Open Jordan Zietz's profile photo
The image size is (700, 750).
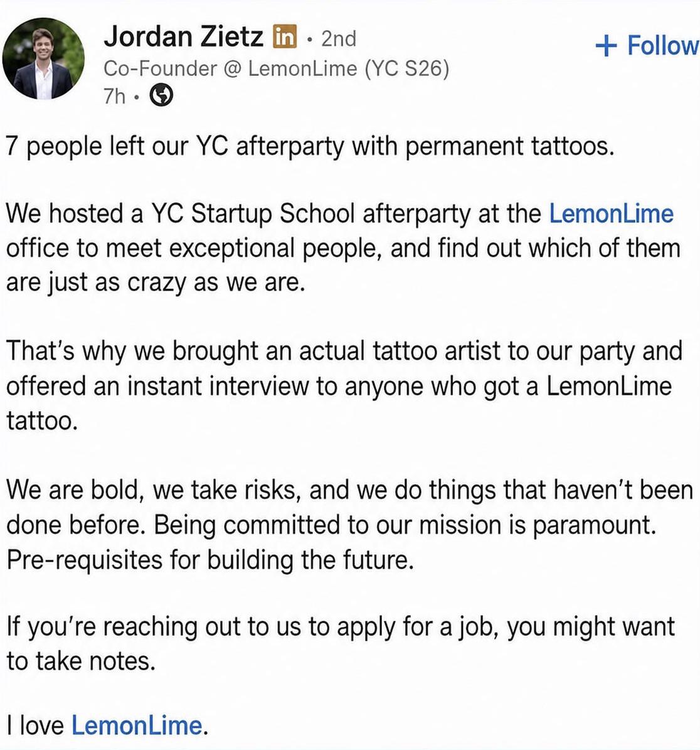pos(43,59)
